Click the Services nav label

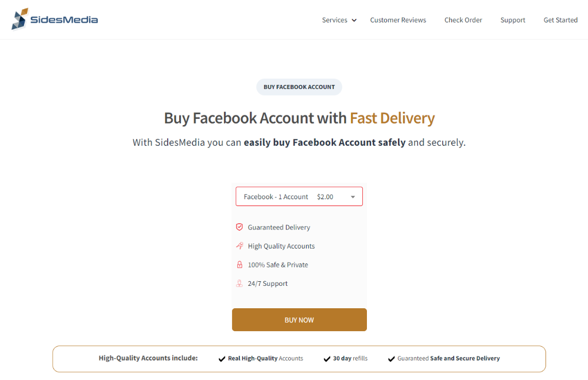tap(335, 20)
